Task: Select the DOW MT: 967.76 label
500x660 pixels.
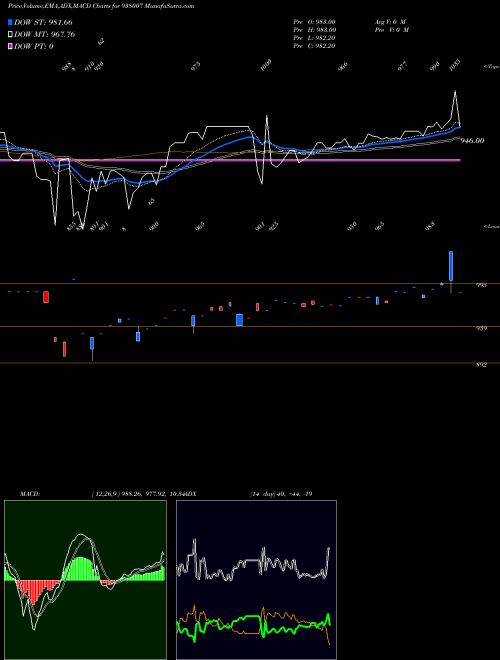Action: 45,35
